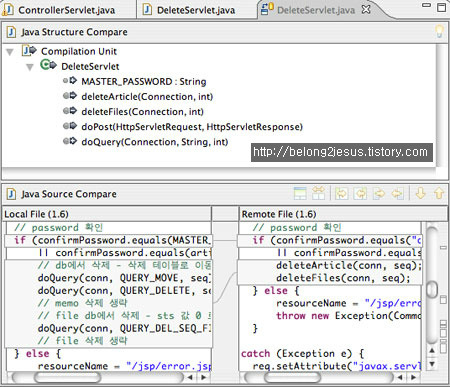The image size is (450, 387).
Task: Click the DeleteServlet class change icon
Action: tap(48, 65)
